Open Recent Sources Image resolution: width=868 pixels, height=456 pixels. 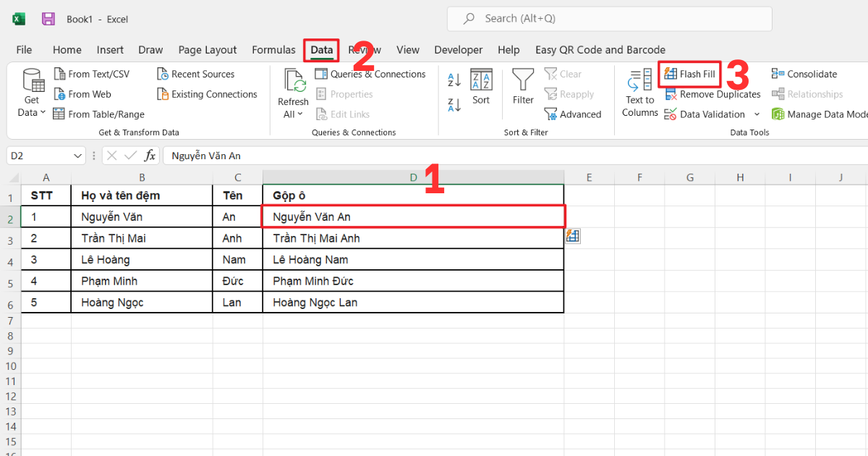pos(196,74)
